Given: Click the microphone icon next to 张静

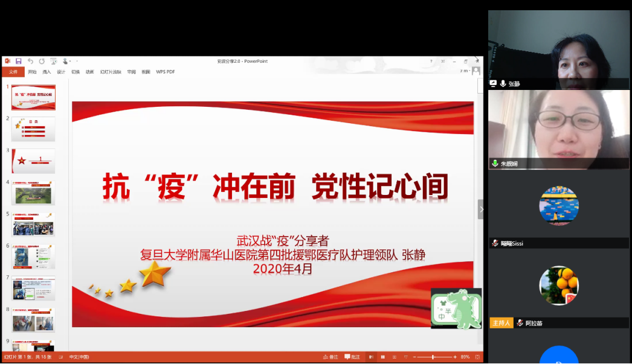Looking at the screenshot, I should coord(503,84).
